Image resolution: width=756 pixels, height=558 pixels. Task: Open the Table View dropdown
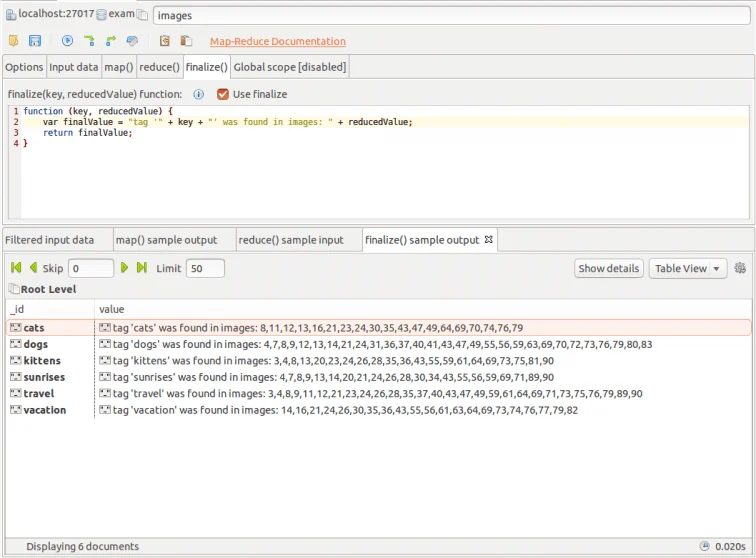tap(688, 269)
